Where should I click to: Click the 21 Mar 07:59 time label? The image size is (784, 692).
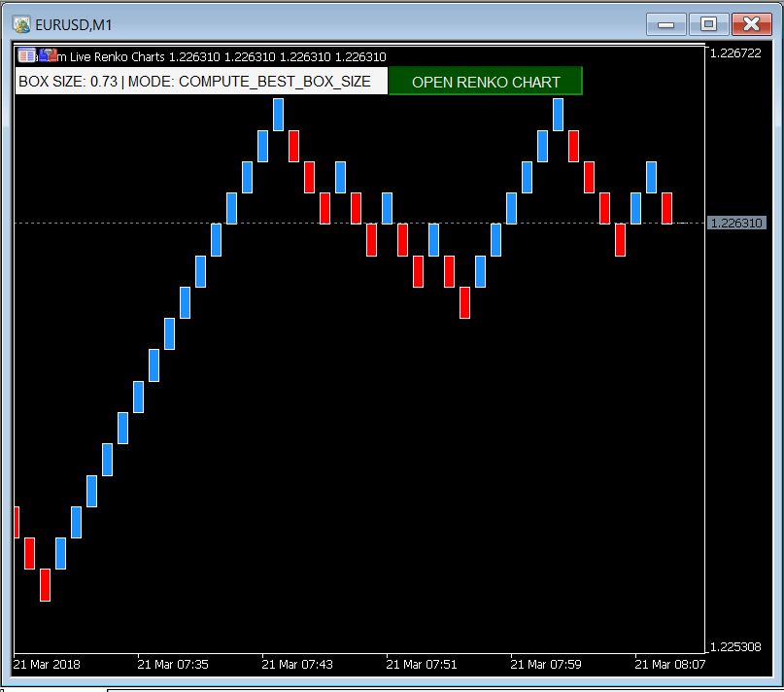click(546, 665)
